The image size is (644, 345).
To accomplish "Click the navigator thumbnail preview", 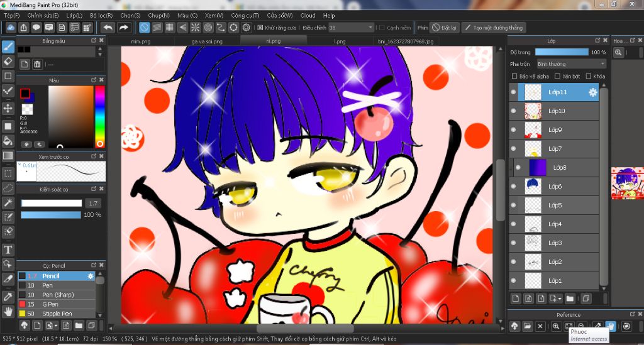I will [627, 183].
